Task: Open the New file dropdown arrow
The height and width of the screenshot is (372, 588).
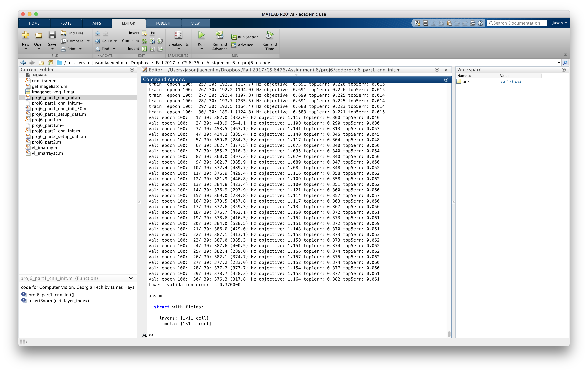Action: click(26, 49)
